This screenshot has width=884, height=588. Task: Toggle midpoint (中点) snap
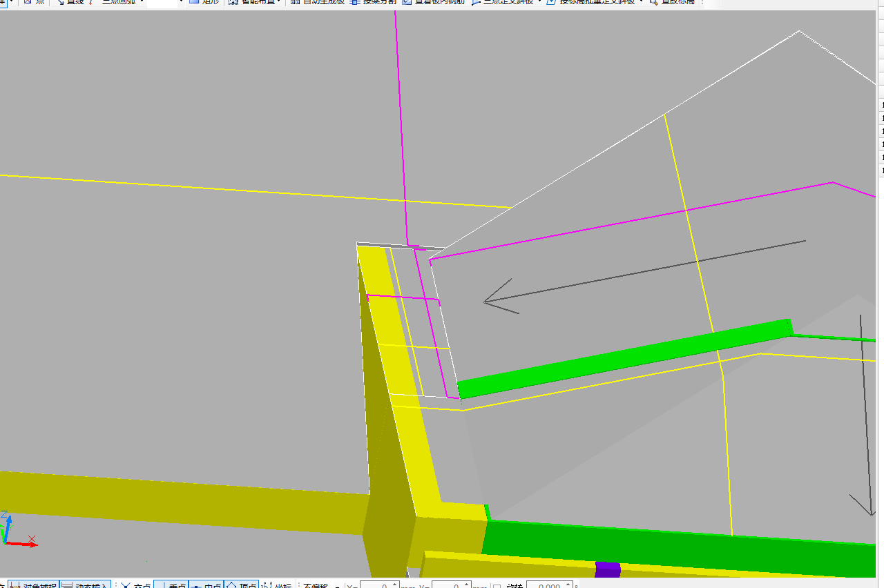206,585
